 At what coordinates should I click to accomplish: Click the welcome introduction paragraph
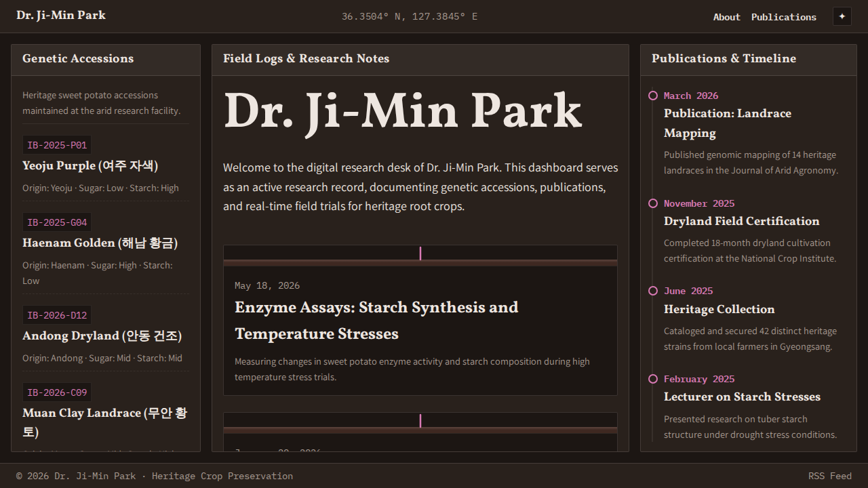(x=420, y=187)
